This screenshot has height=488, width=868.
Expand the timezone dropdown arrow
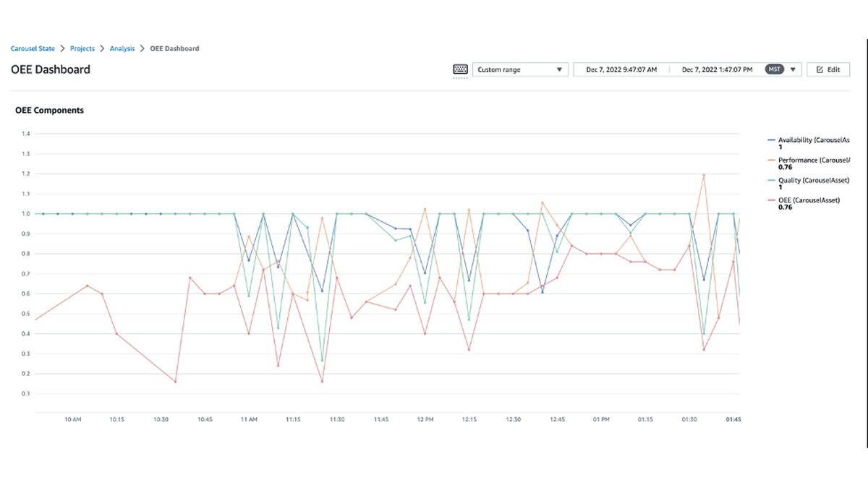click(793, 69)
